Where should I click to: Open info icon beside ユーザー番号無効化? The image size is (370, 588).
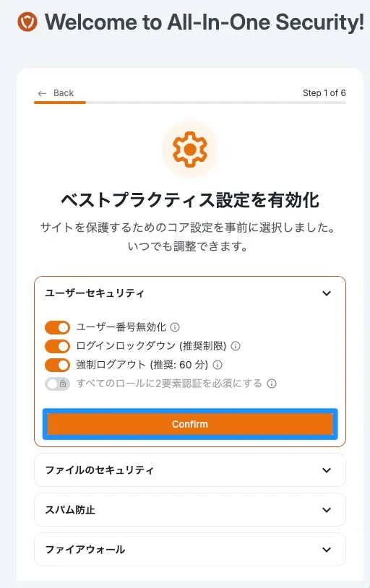175,327
